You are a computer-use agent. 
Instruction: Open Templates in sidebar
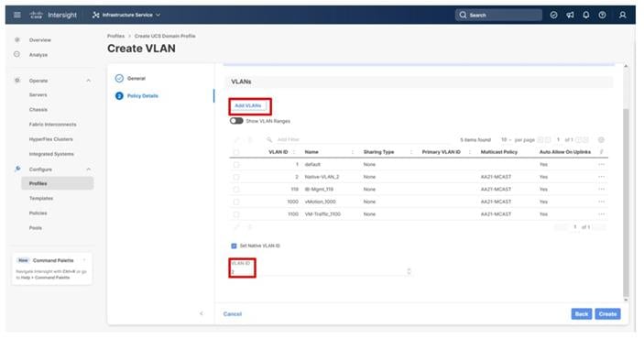click(41, 199)
